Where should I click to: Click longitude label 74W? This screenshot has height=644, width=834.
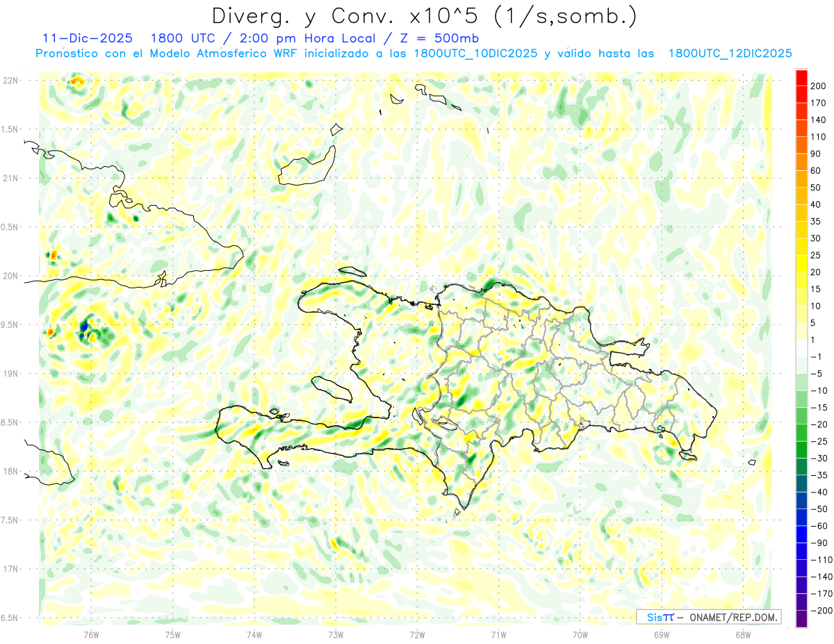click(x=254, y=634)
